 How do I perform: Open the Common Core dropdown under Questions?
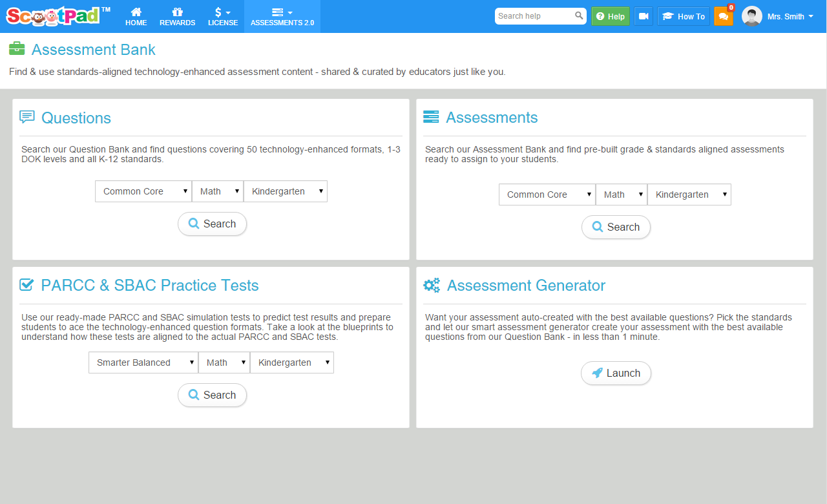coord(143,191)
